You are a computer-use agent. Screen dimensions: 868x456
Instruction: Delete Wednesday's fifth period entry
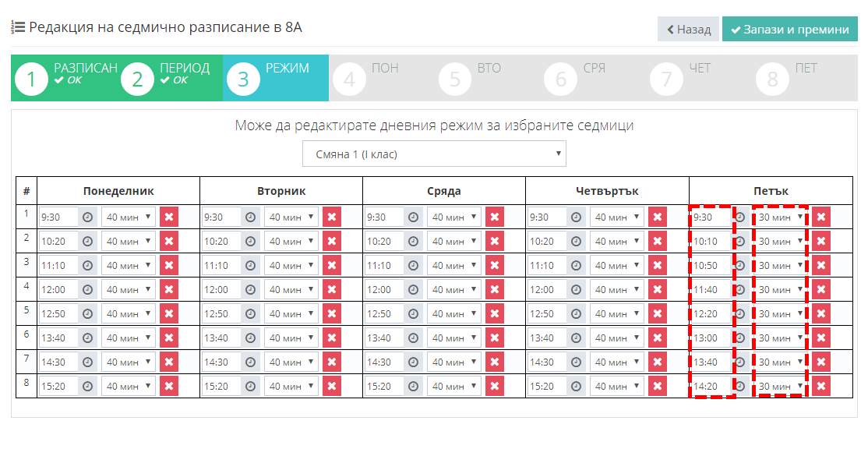(495, 314)
